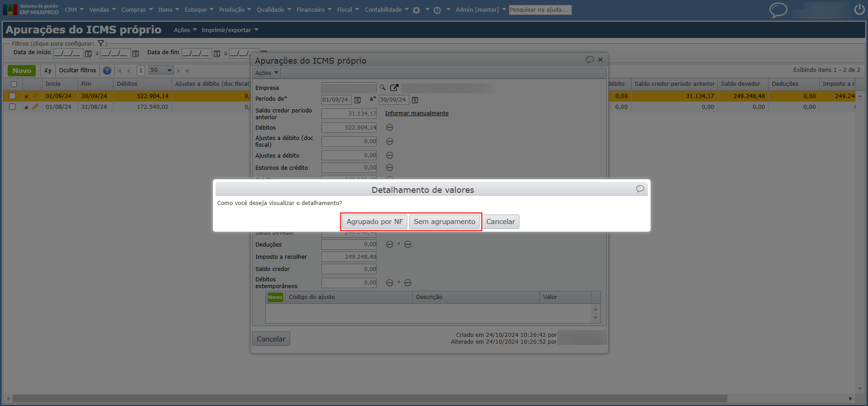Expand the Ações dropdown in page header
Image resolution: width=868 pixels, height=406 pixels.
(x=185, y=30)
